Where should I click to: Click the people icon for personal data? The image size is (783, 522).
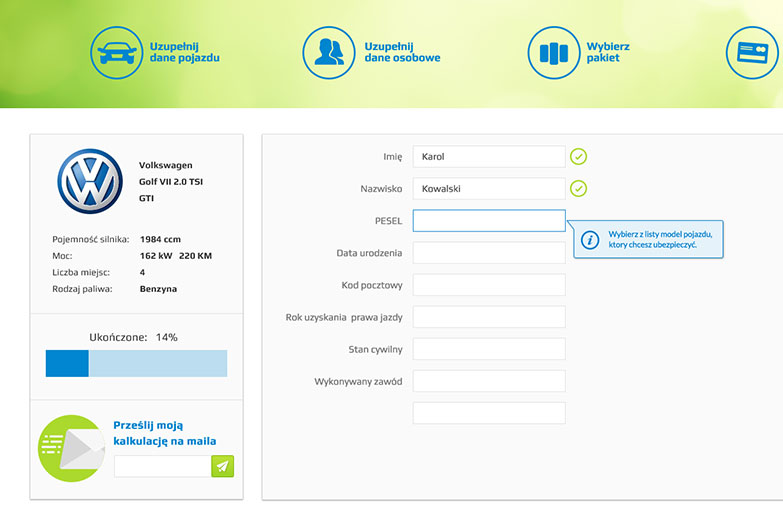point(329,52)
